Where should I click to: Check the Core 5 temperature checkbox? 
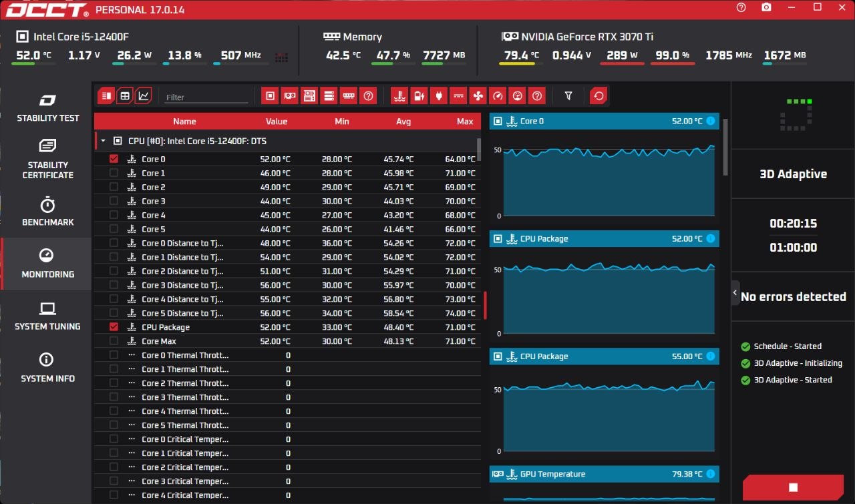(x=114, y=229)
